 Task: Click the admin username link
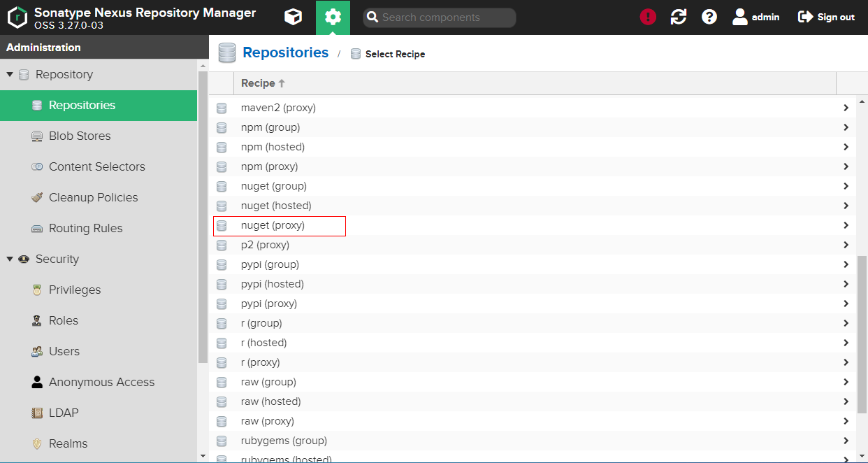765,17
